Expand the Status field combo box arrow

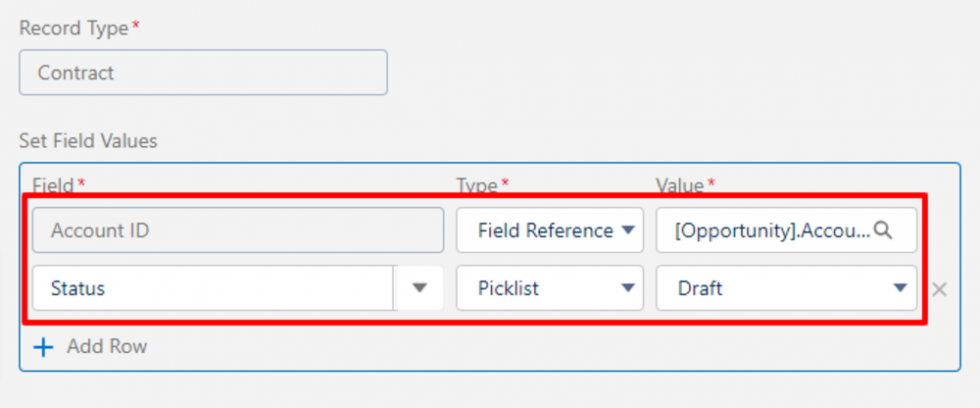(420, 288)
